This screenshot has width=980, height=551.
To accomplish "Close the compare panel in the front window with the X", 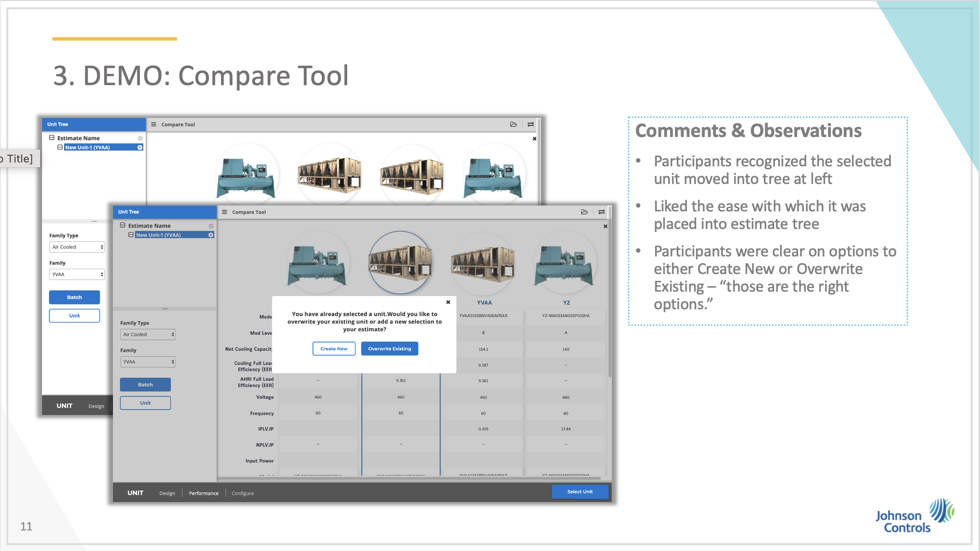I will (x=605, y=226).
